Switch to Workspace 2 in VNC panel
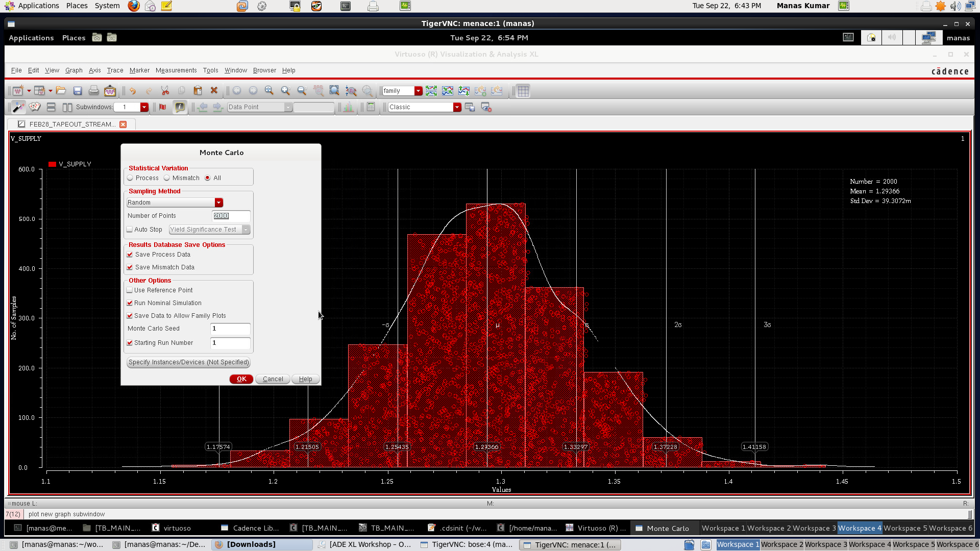 [x=769, y=528]
